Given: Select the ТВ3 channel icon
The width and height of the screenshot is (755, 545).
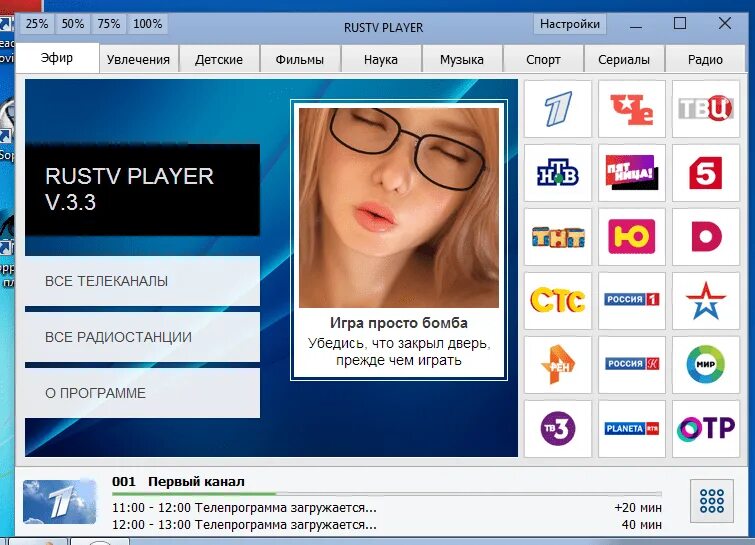Looking at the screenshot, I should coord(558,428).
